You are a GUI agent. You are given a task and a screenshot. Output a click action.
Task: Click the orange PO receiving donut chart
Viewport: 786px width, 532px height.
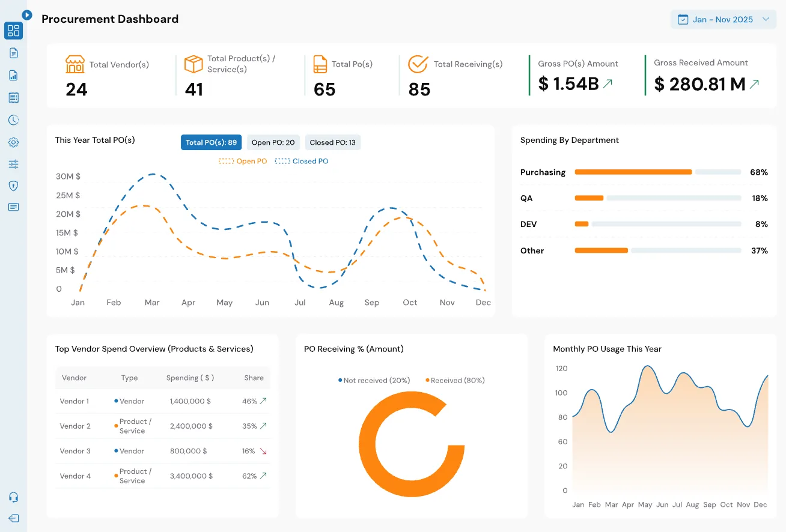coord(412,444)
